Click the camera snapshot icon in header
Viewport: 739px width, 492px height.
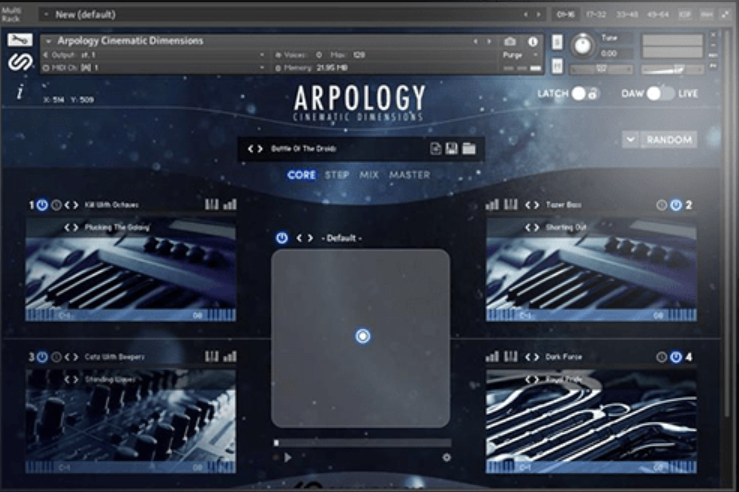510,41
